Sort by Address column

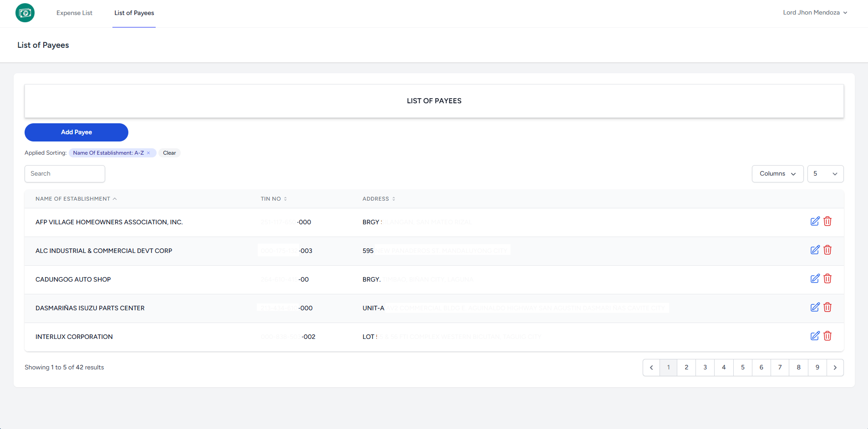(379, 199)
